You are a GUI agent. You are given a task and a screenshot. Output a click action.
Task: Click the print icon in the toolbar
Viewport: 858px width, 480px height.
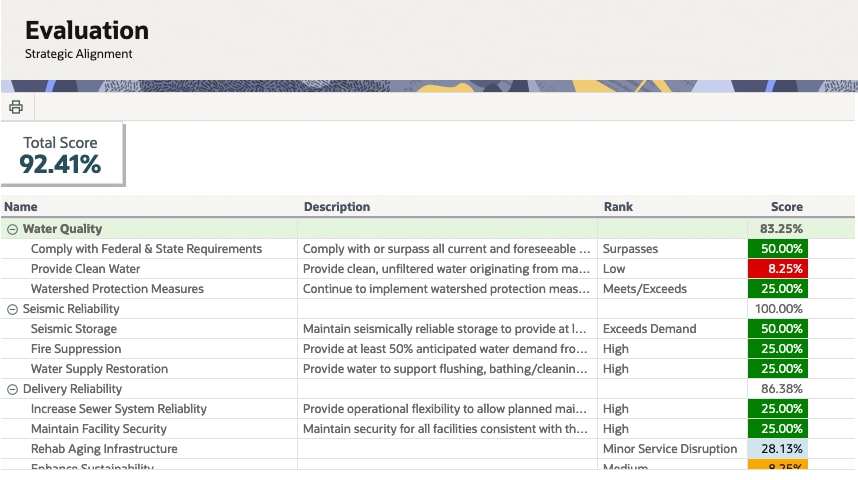point(16,107)
